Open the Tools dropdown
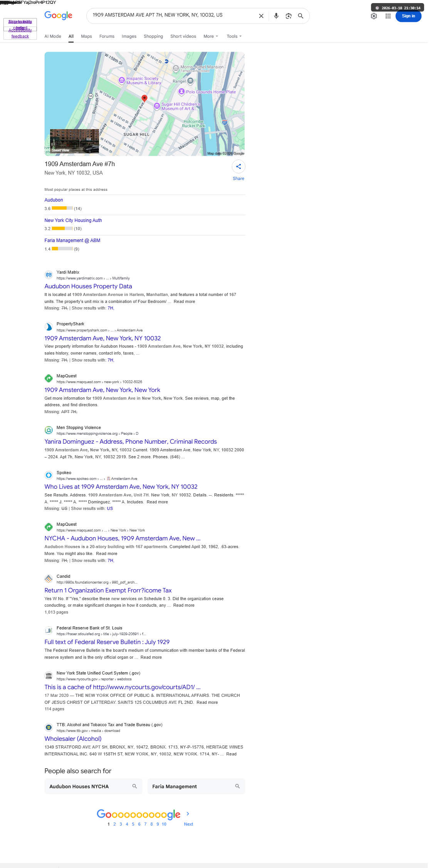This screenshot has height=868, width=433. tap(234, 36)
